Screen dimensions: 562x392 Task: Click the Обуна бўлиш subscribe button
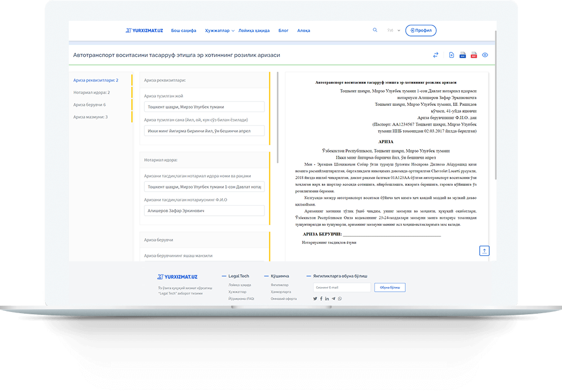pyautogui.click(x=390, y=287)
